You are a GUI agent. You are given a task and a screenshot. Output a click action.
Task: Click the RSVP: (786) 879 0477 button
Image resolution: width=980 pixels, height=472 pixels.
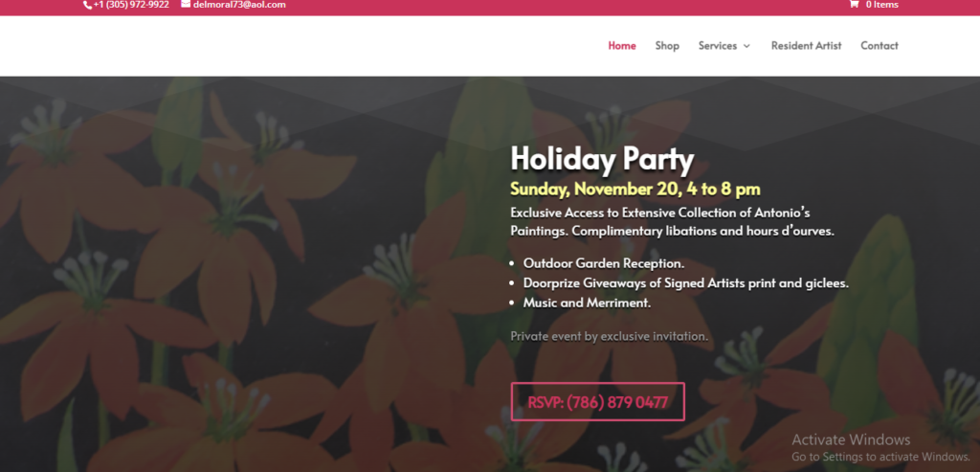pos(597,402)
